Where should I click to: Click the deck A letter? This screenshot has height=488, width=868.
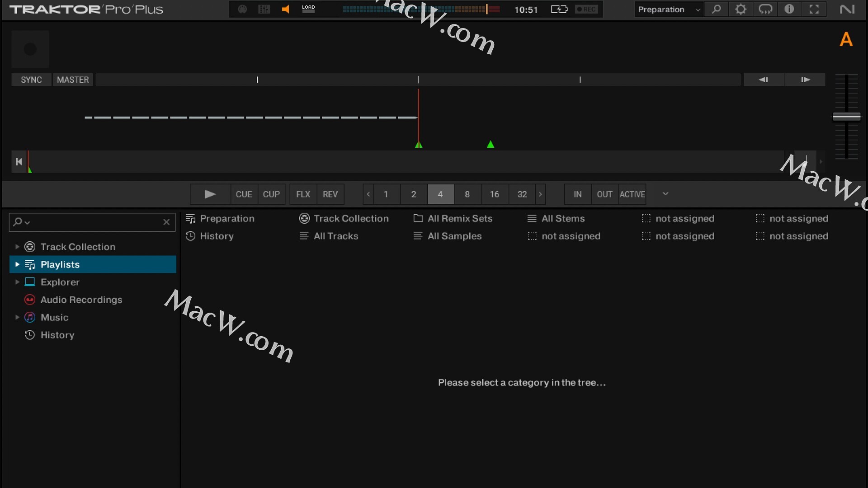(846, 40)
